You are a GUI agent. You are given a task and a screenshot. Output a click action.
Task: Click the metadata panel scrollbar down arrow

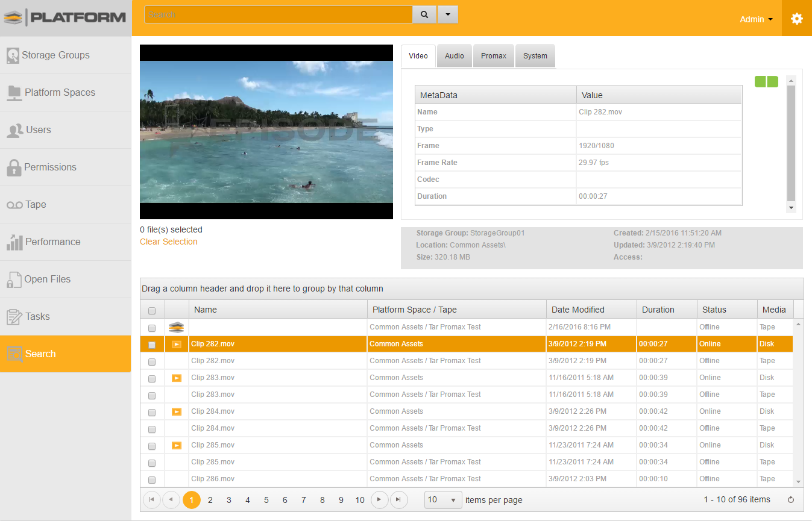pos(792,208)
